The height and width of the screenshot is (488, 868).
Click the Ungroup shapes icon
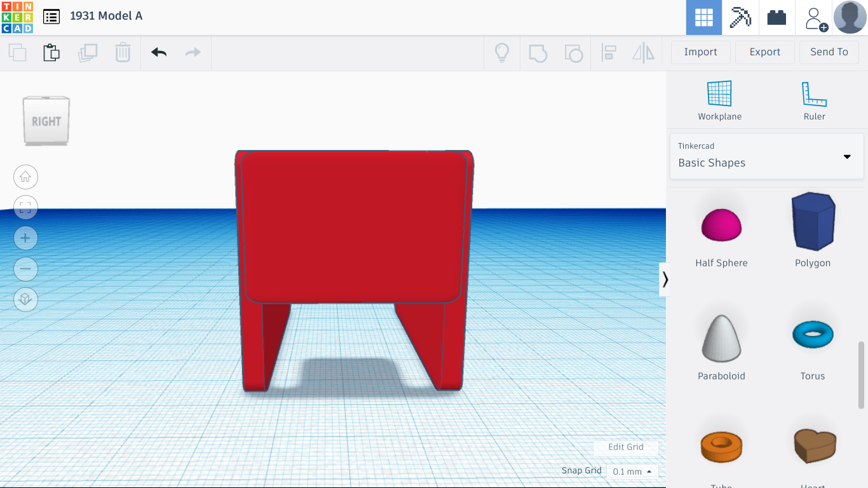pos(573,53)
